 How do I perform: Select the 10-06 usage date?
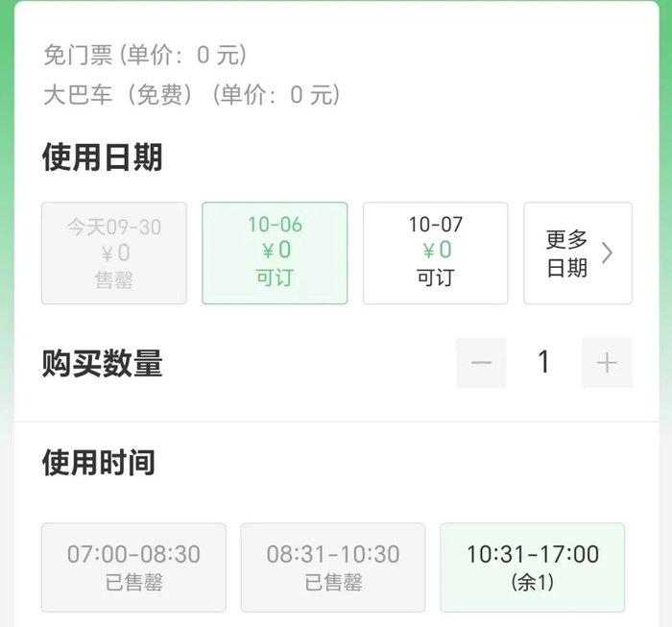(275, 253)
